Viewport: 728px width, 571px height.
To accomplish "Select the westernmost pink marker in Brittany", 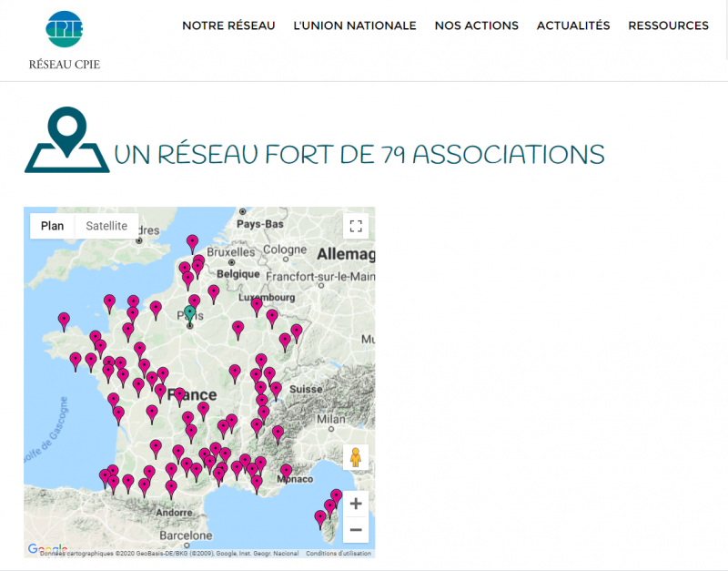I will point(64,320).
